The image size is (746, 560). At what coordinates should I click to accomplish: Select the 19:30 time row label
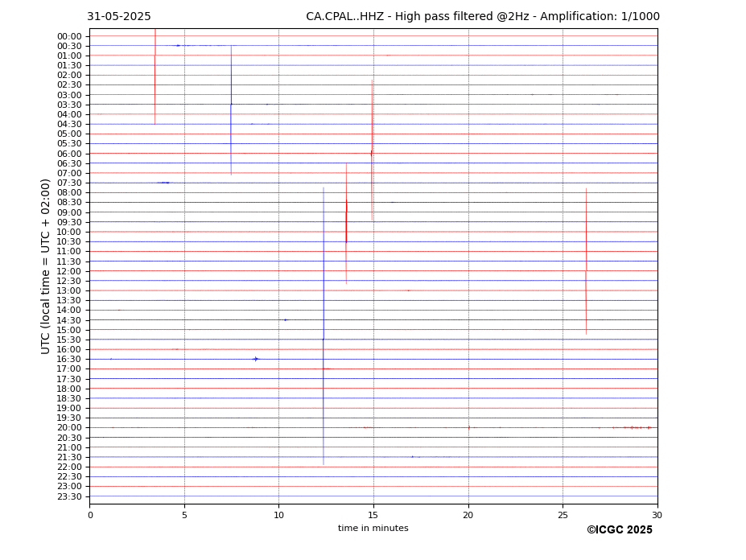[69, 418]
